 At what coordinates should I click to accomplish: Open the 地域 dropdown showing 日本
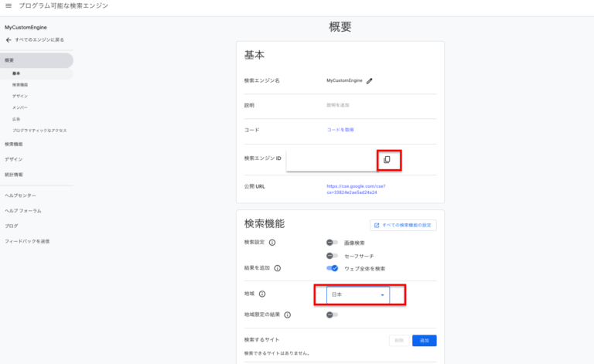coord(358,294)
